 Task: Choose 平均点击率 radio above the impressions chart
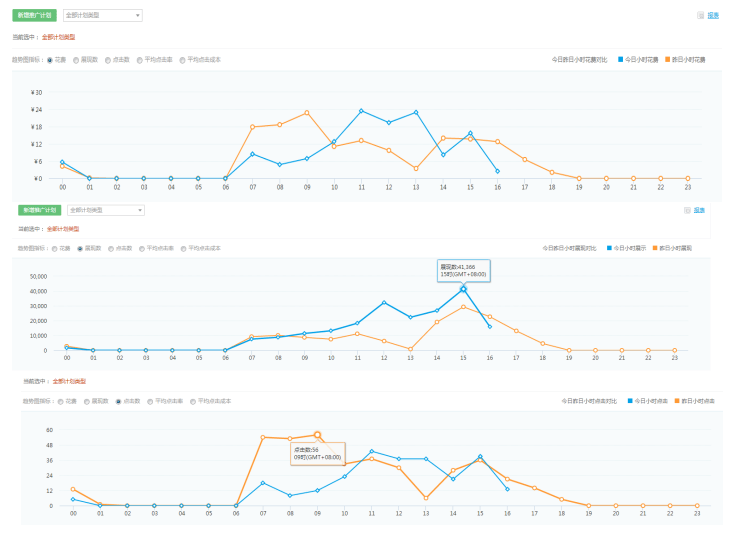(x=141, y=247)
